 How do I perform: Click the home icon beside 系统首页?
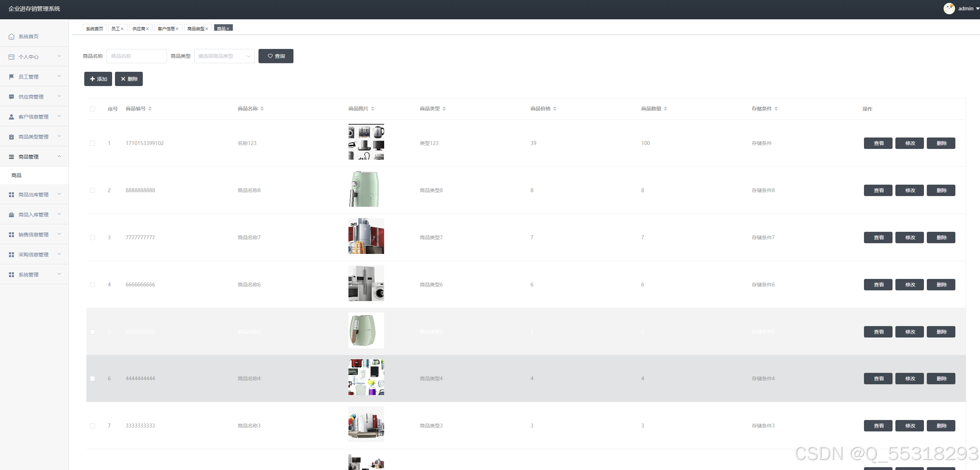(x=11, y=36)
